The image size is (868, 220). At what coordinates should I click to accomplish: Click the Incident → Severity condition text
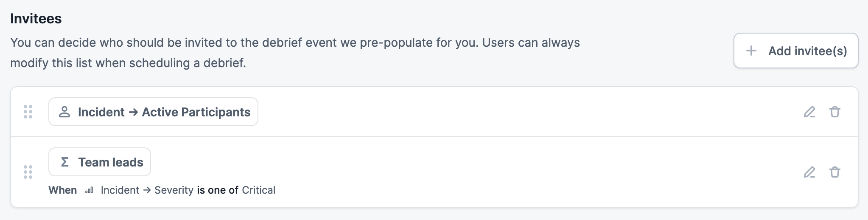[147, 190]
